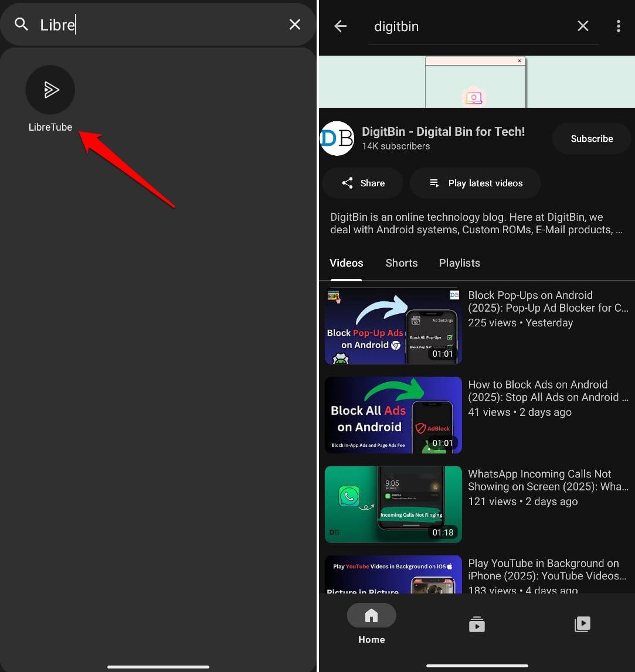This screenshot has height=672, width=635.
Task: View the DigitBin channel banner image
Action: [x=477, y=81]
